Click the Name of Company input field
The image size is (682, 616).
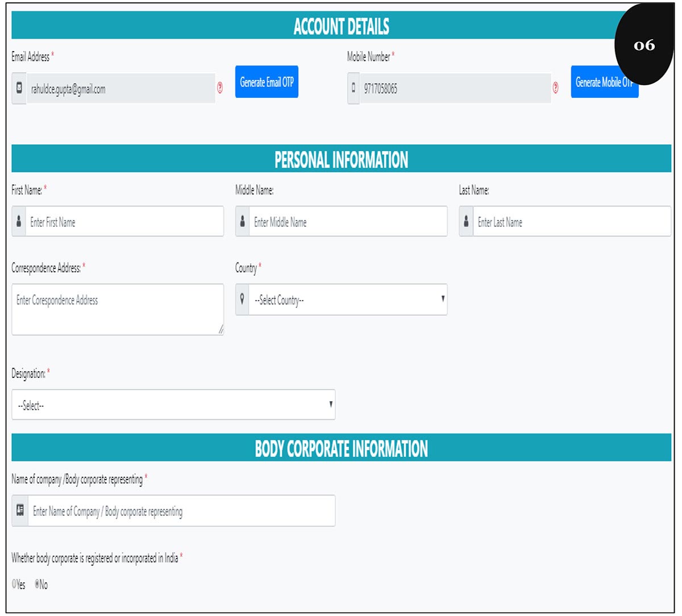point(181,511)
